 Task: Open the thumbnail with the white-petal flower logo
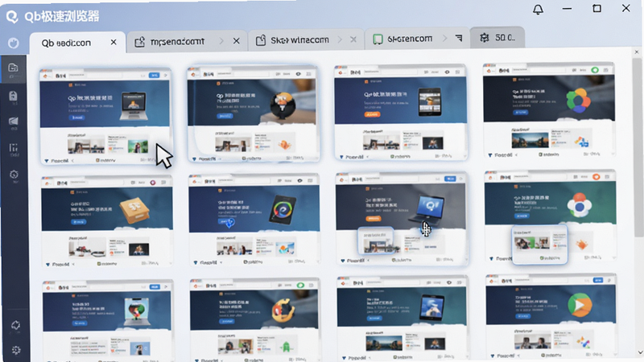[x=550, y=216]
